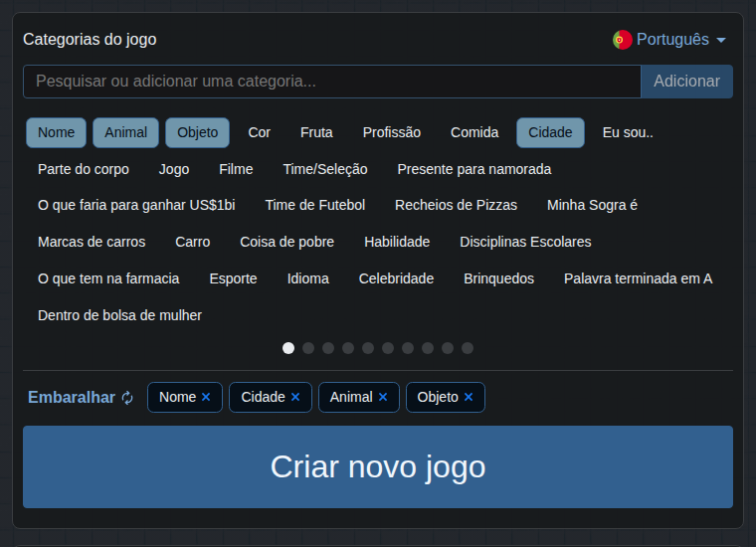
Task: Select the Carro category
Action: [x=192, y=242]
